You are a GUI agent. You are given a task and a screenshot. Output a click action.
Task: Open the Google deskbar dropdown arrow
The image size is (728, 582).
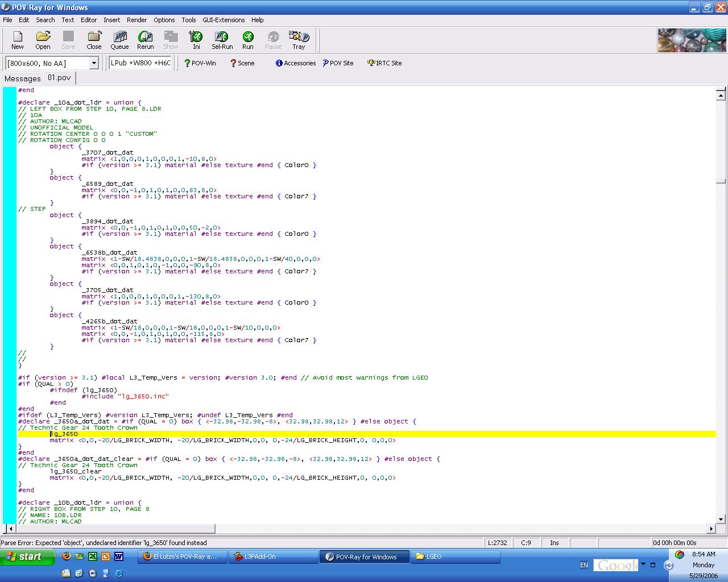point(643,564)
